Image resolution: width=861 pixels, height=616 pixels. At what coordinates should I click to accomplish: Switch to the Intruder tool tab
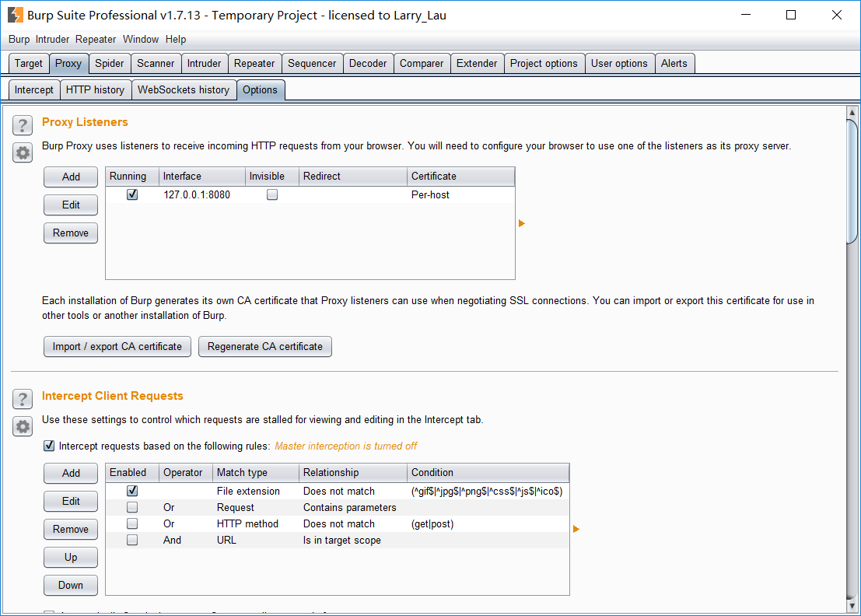(x=204, y=64)
